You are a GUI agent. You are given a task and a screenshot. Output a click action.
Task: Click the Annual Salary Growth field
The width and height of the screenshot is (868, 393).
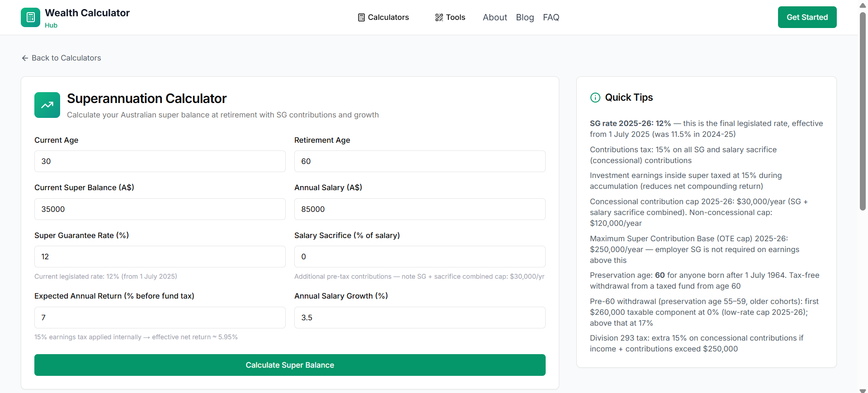(x=420, y=318)
